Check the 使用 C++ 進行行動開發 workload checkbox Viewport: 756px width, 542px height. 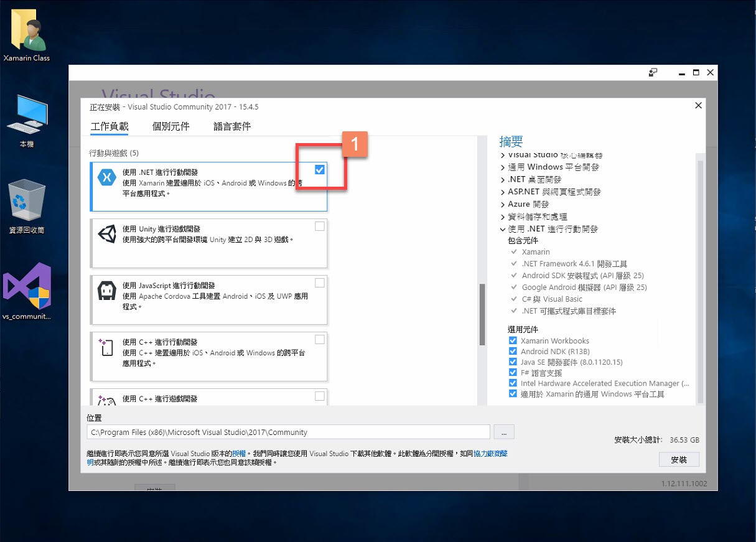pyautogui.click(x=320, y=340)
